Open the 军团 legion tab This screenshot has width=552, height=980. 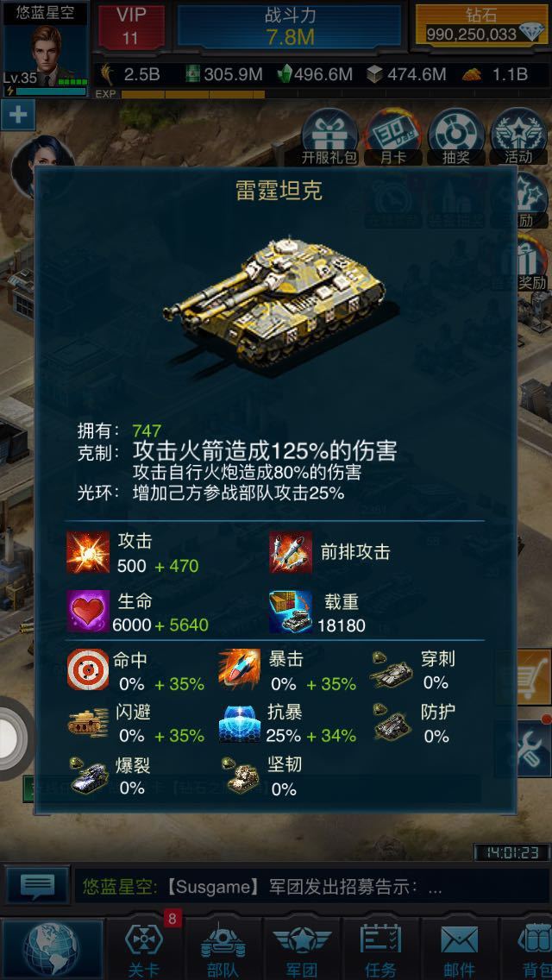pyautogui.click(x=302, y=949)
